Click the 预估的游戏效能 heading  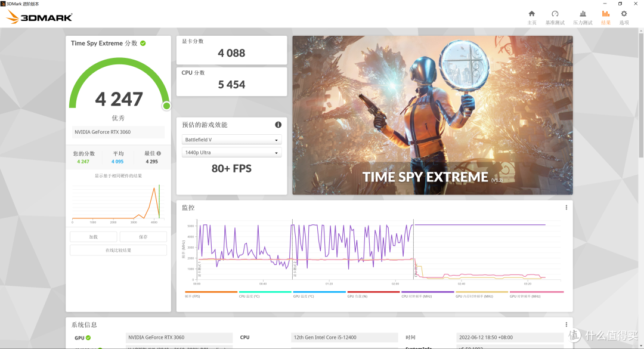click(205, 125)
